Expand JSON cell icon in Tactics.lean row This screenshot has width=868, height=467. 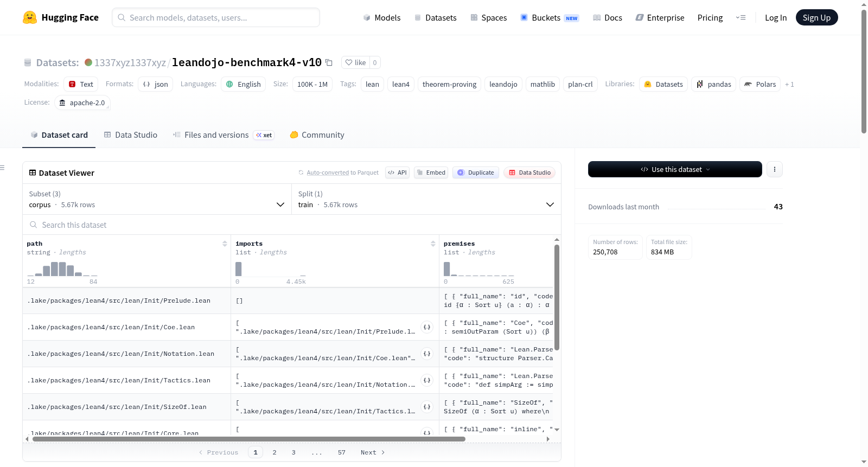[427, 380]
